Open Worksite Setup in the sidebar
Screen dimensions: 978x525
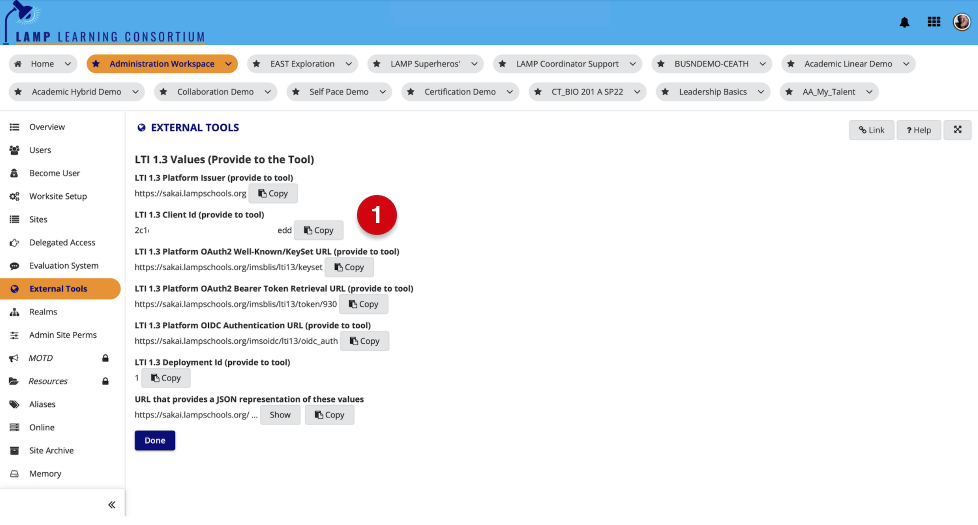[58, 196]
